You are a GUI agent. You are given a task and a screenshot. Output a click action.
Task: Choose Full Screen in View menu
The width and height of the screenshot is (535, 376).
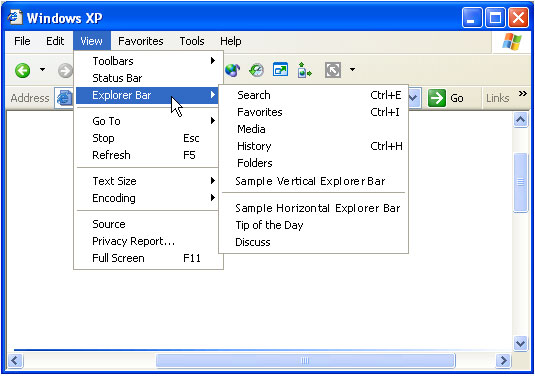146,258
